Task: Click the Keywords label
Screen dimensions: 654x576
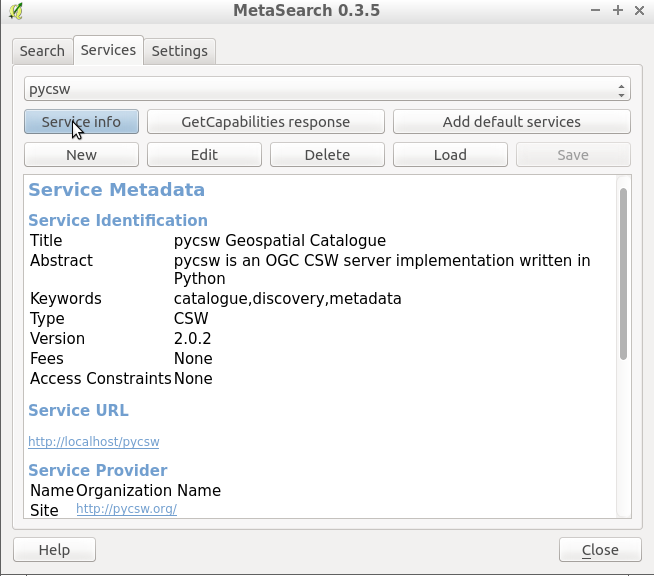Action: [x=66, y=299]
